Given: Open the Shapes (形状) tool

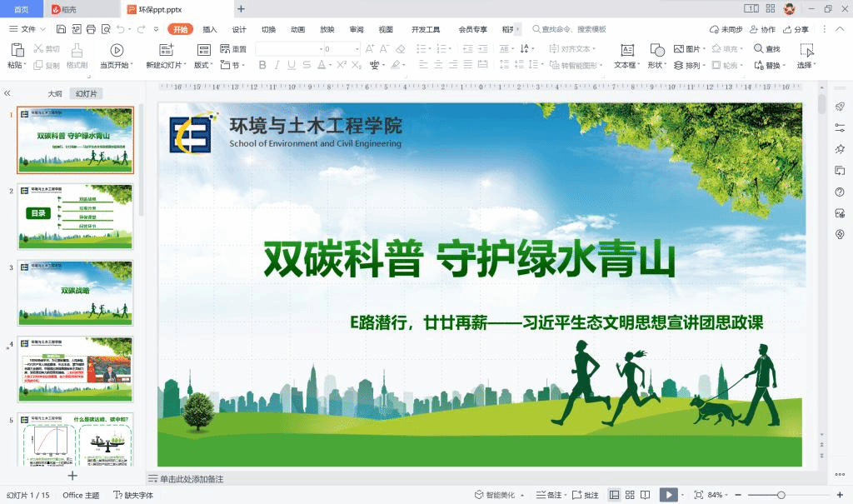Looking at the screenshot, I should [x=657, y=50].
